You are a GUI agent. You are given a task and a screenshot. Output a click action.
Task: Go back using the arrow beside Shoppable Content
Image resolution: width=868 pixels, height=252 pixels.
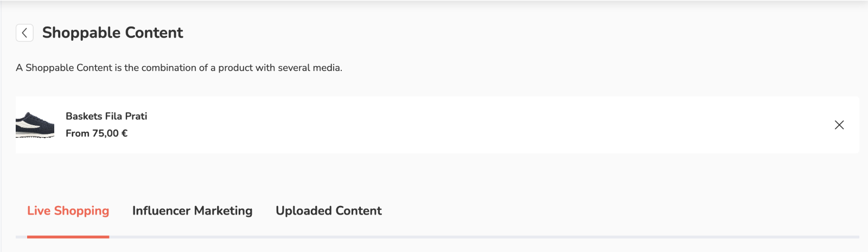point(24,33)
